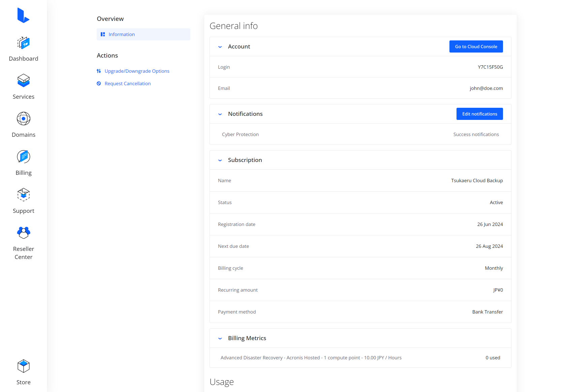Go to Store label in sidebar
566x392 pixels.
pos(24,382)
